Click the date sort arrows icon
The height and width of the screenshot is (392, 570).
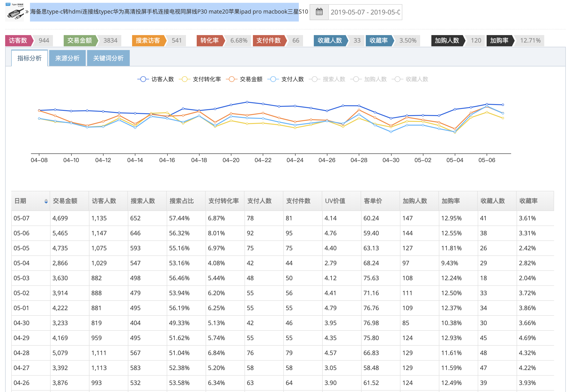pyautogui.click(x=46, y=201)
